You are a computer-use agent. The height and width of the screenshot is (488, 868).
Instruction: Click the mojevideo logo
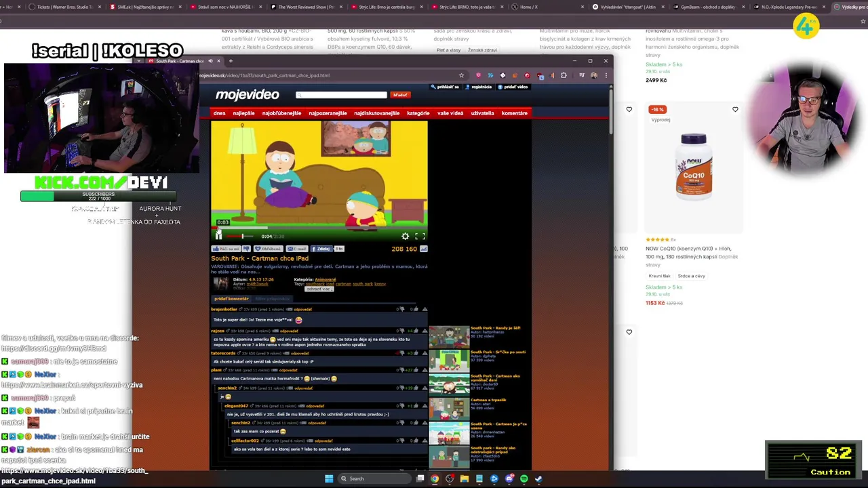click(x=248, y=95)
